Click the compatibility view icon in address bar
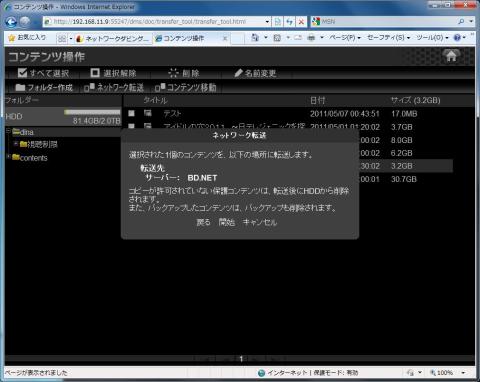This screenshot has width=480, height=382. click(x=277, y=22)
